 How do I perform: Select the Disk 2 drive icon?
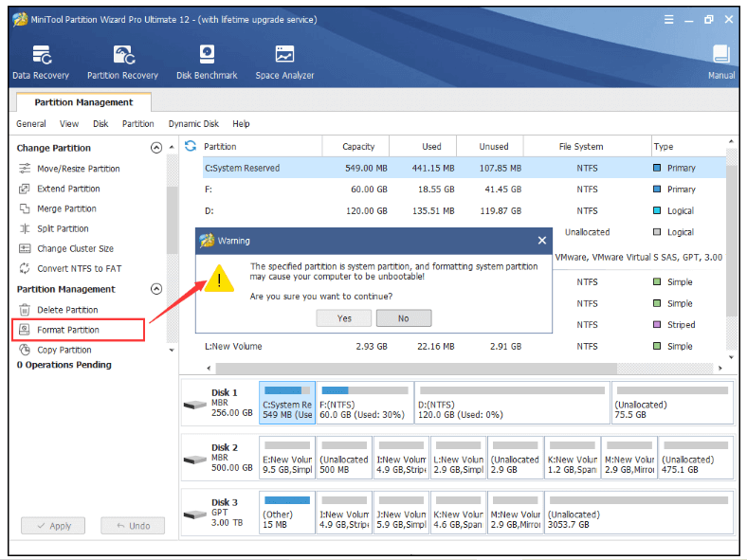click(x=195, y=460)
